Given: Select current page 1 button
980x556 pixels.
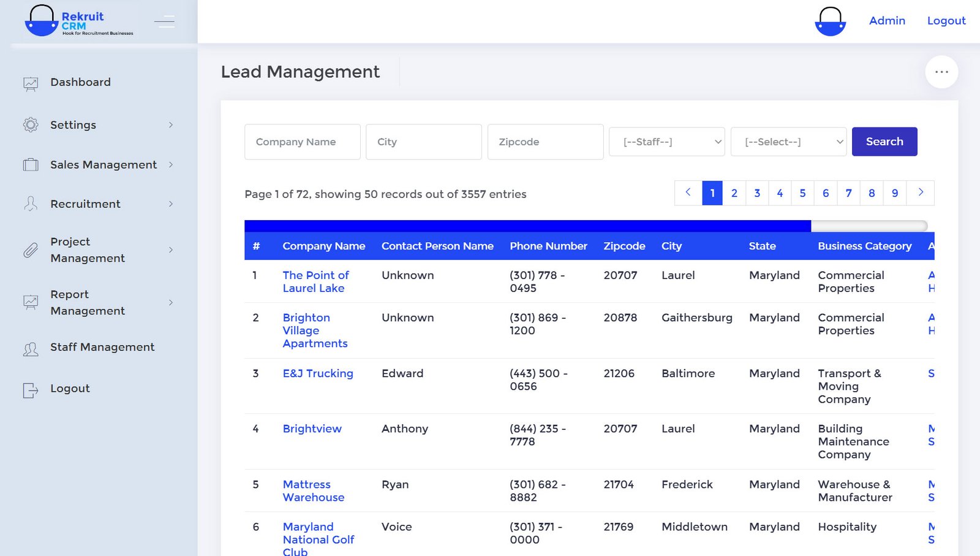Looking at the screenshot, I should pyautogui.click(x=712, y=192).
